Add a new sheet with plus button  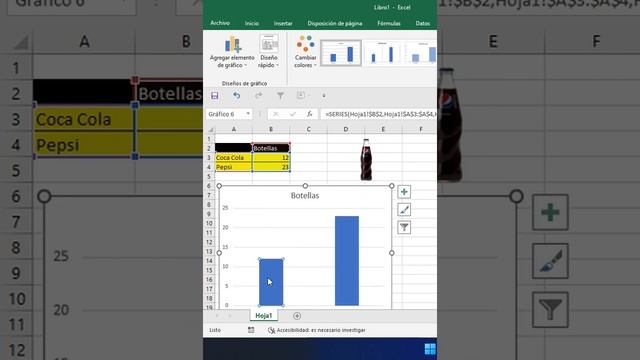297,316
